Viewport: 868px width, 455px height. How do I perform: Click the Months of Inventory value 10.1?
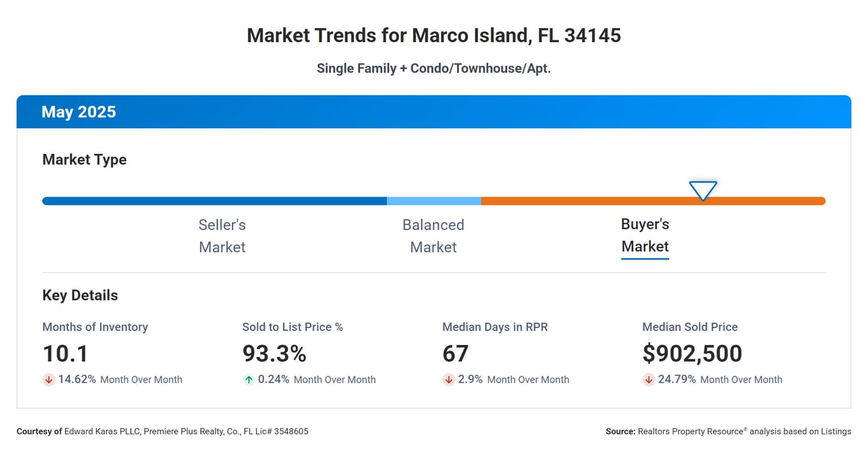pos(65,354)
